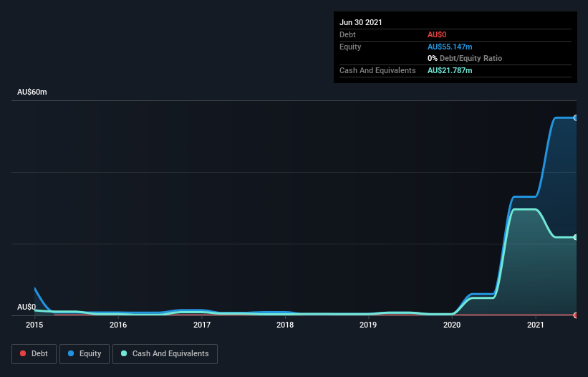Click the AU$21.787m cash value
The height and width of the screenshot is (377, 588).
coord(450,70)
